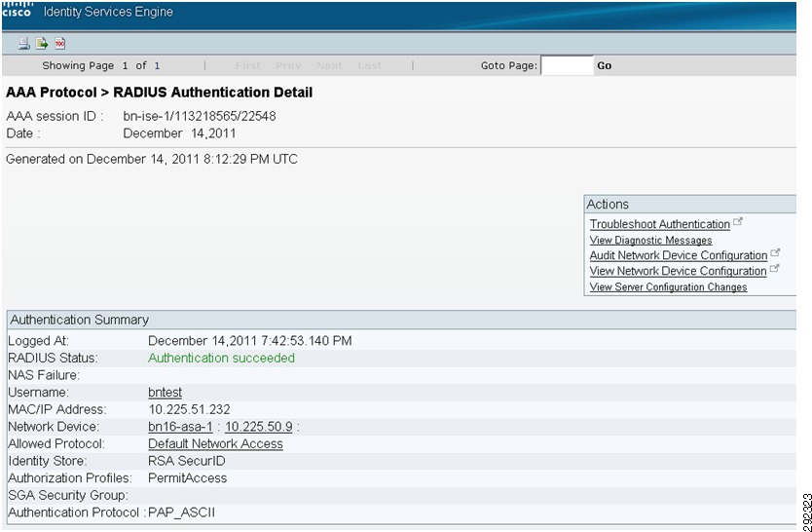Click external-link icon beside Audit Network Device Configuration

tap(775, 252)
